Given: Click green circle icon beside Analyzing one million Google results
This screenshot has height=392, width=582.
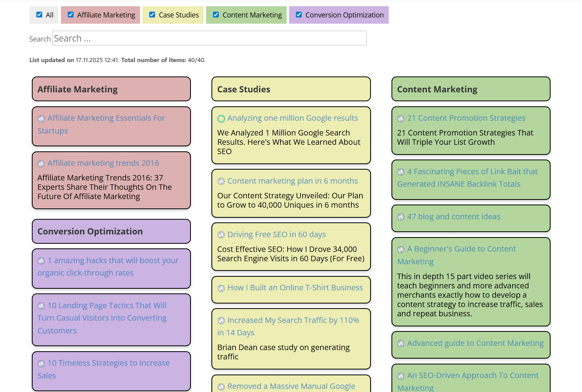Looking at the screenshot, I should click(x=221, y=119).
